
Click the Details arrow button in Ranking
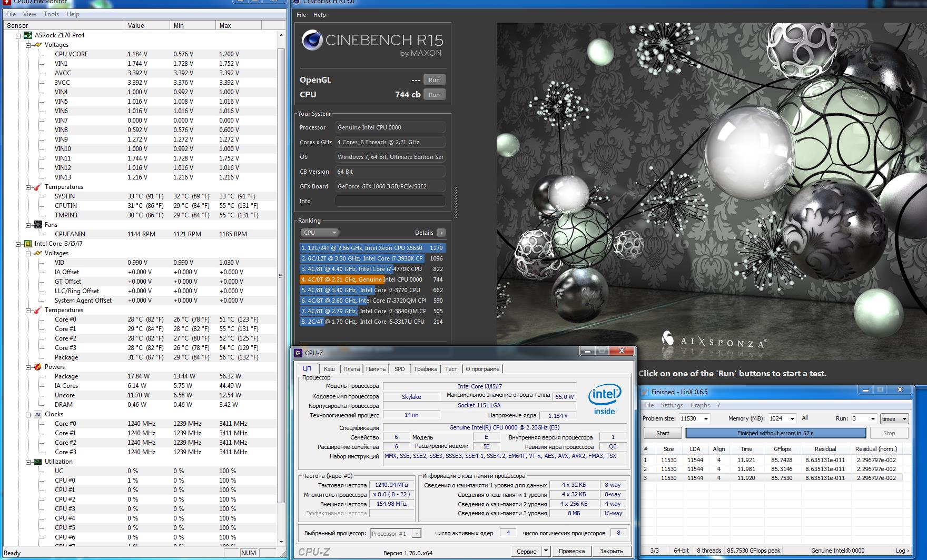click(441, 233)
